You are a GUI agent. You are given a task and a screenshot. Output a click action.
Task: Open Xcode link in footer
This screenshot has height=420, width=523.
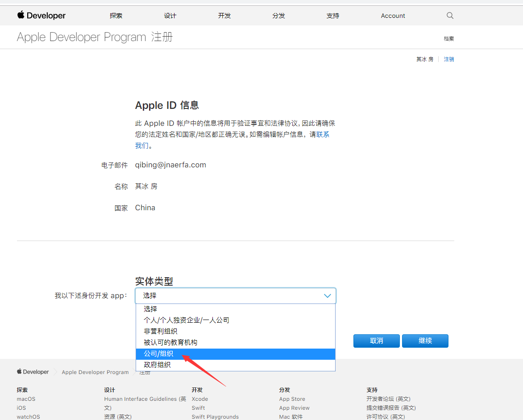(199, 399)
